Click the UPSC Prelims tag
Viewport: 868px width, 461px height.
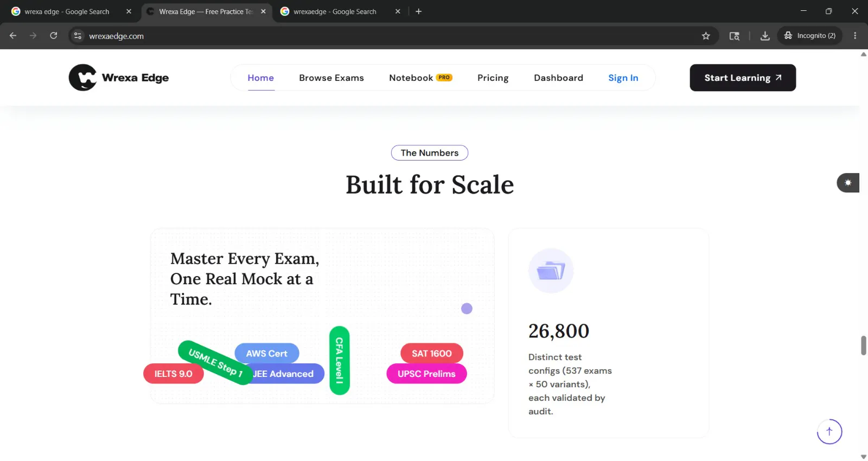[426, 374]
